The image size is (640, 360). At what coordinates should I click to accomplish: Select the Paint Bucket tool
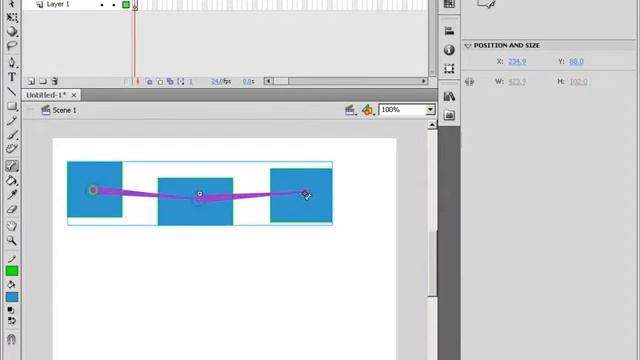coord(12,180)
